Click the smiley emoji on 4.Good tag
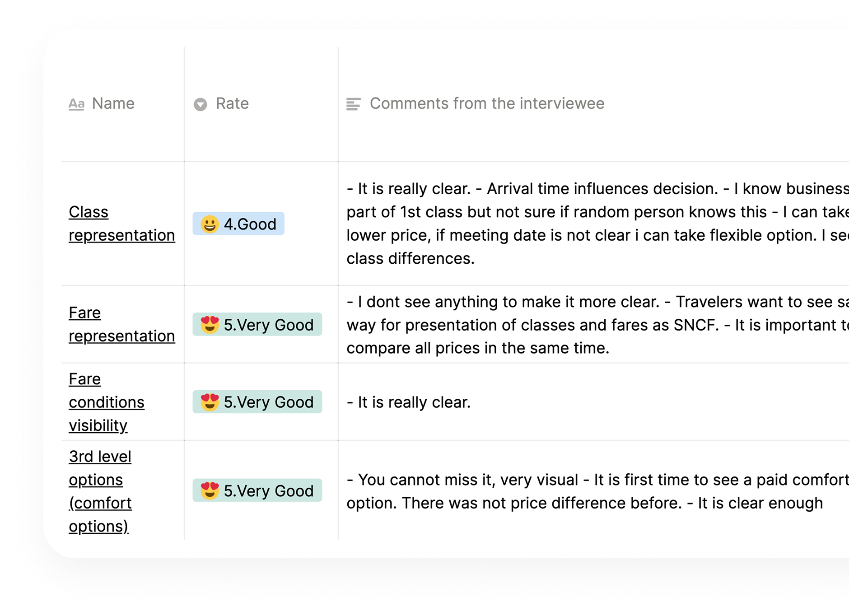 coord(210,224)
